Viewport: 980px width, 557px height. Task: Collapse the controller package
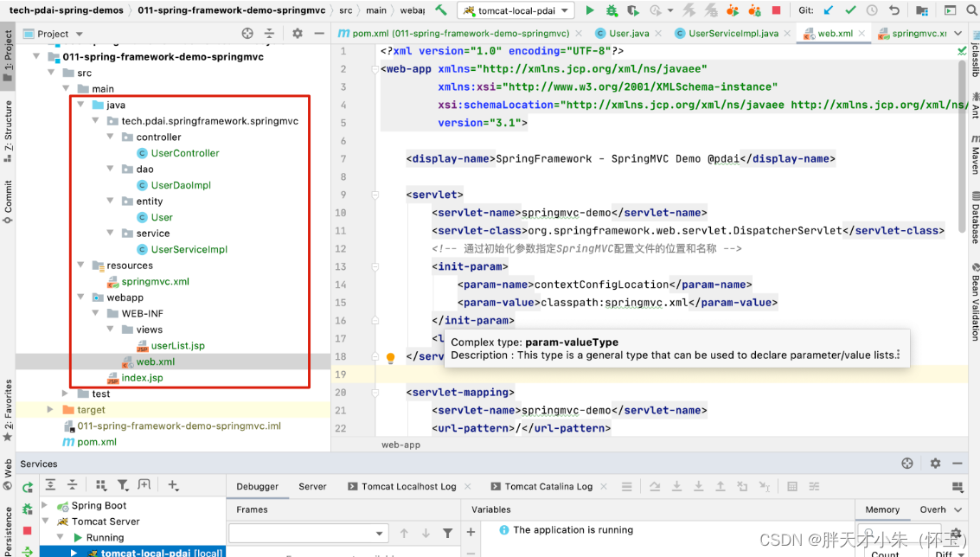[x=111, y=137]
